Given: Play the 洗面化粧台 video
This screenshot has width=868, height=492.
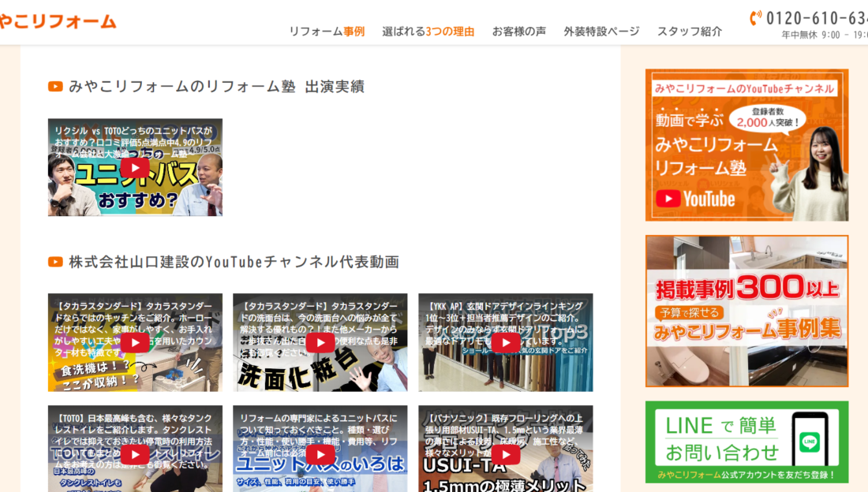Looking at the screenshot, I should (320, 342).
